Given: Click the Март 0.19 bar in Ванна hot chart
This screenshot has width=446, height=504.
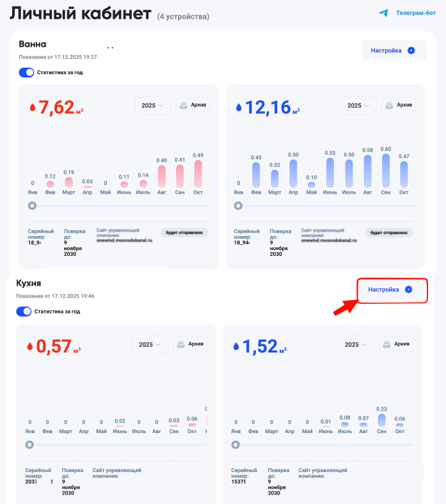Looking at the screenshot, I should 69,182.
